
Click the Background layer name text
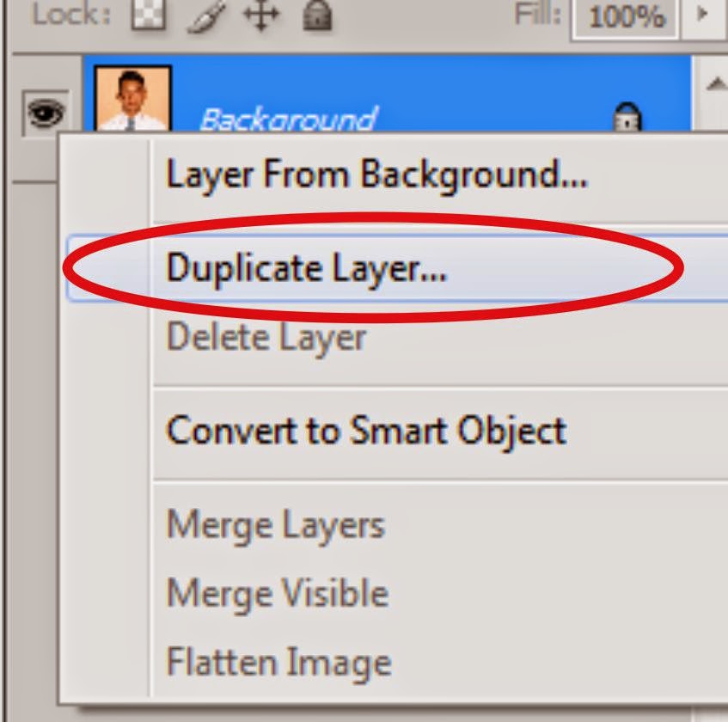[289, 119]
